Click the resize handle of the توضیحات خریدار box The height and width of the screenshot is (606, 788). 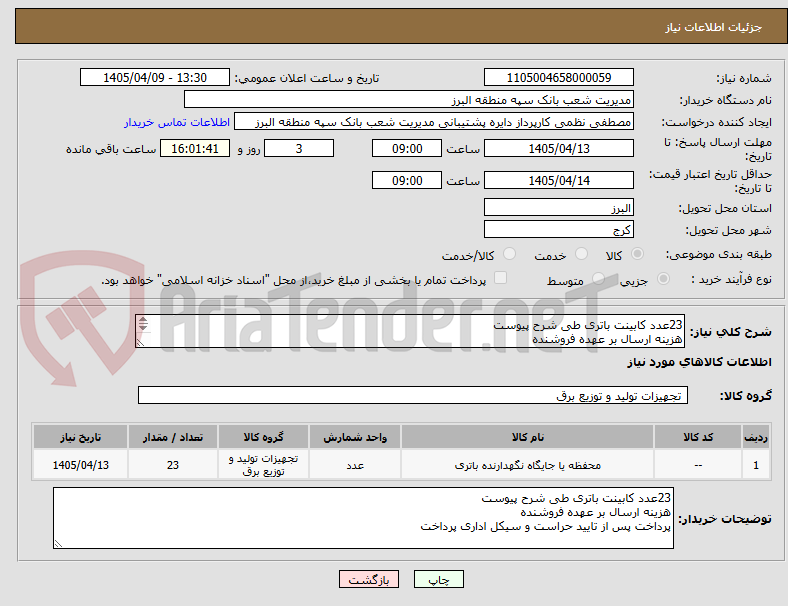58,544
